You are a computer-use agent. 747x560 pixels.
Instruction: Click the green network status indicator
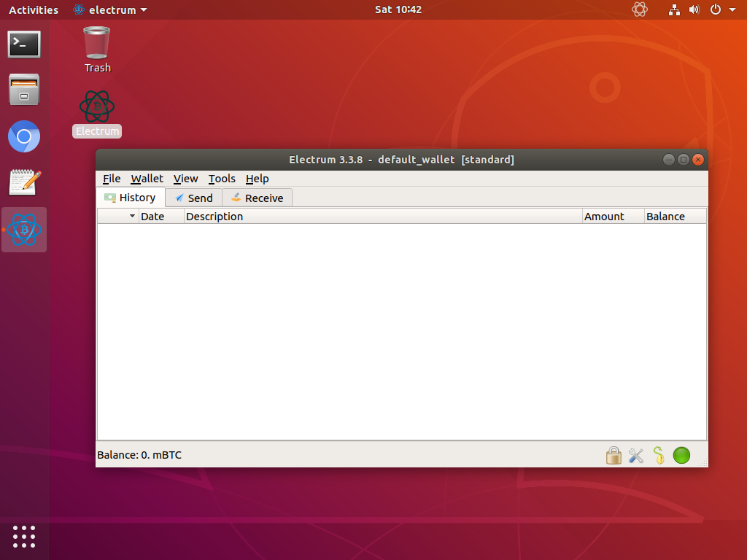point(681,455)
